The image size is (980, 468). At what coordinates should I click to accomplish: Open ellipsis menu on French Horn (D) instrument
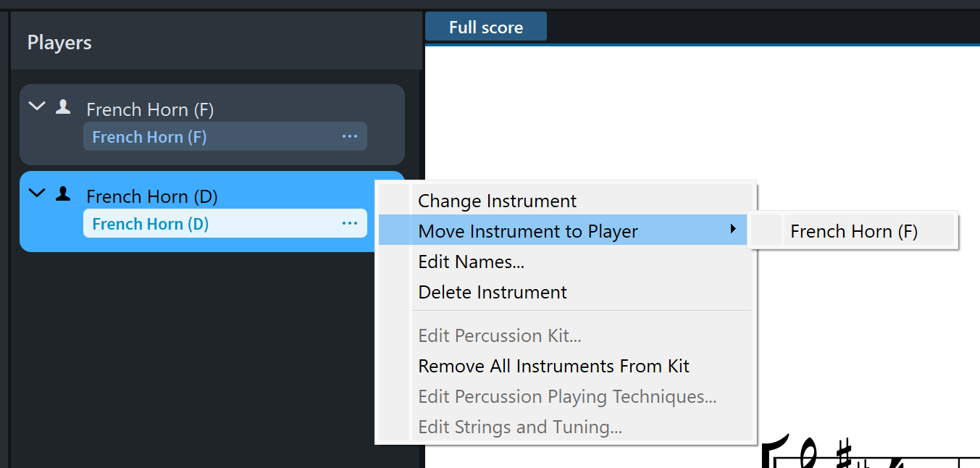(350, 223)
